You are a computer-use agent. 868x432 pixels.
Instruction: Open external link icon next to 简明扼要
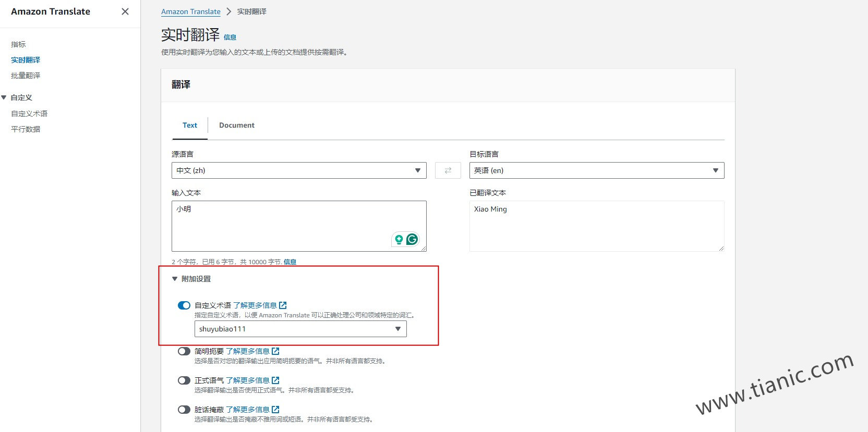pyautogui.click(x=275, y=351)
